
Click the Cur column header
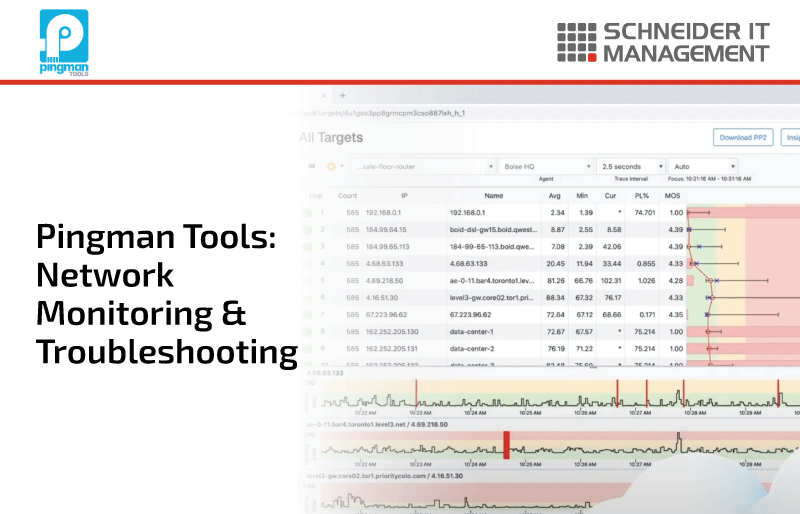[x=610, y=195]
